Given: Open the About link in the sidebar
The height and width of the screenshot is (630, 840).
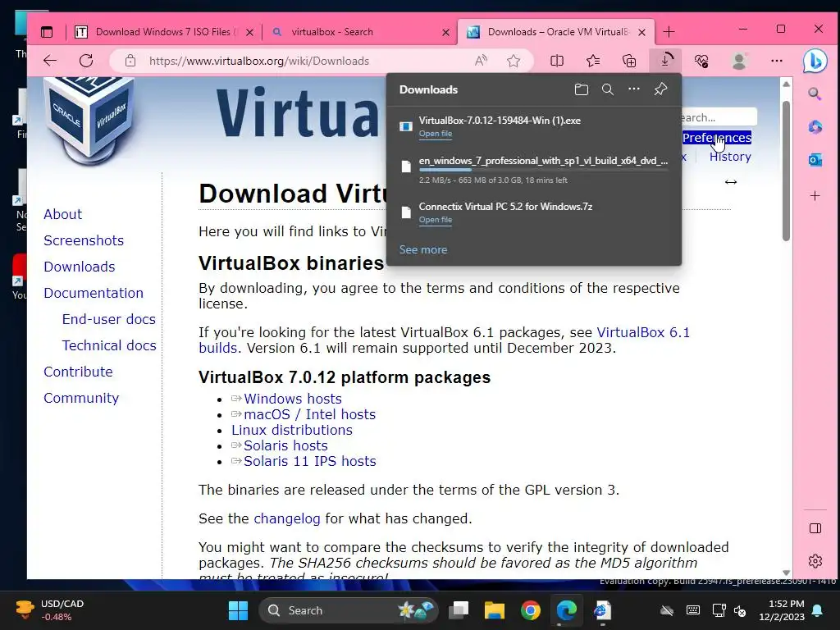Looking at the screenshot, I should click(62, 214).
